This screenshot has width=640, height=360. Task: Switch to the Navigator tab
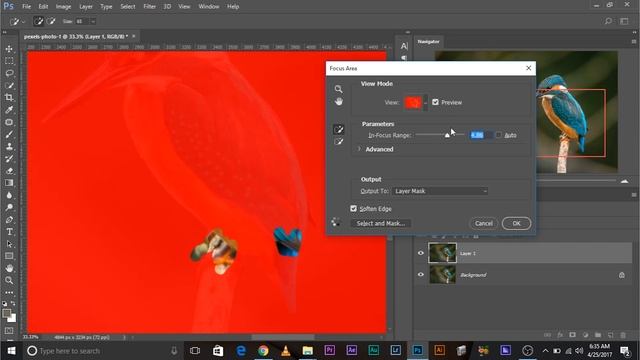point(429,42)
